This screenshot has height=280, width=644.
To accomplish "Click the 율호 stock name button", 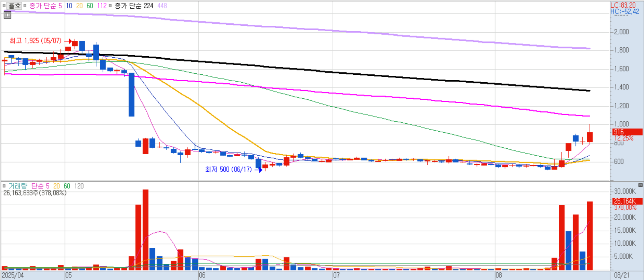I will (x=15, y=6).
